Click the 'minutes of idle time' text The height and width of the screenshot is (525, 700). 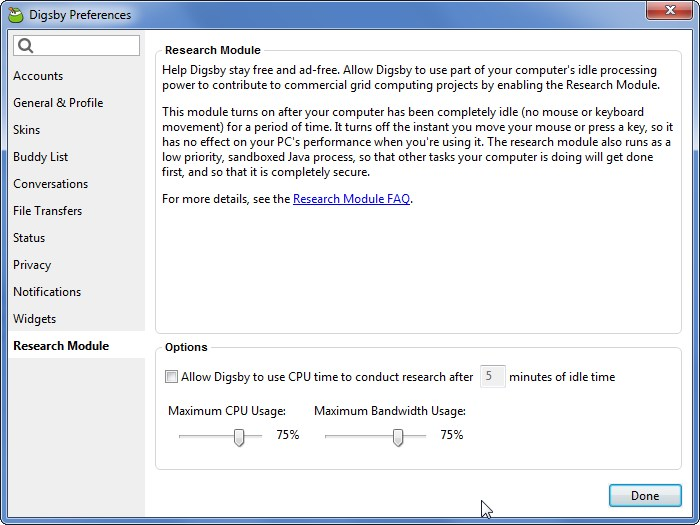[562, 377]
